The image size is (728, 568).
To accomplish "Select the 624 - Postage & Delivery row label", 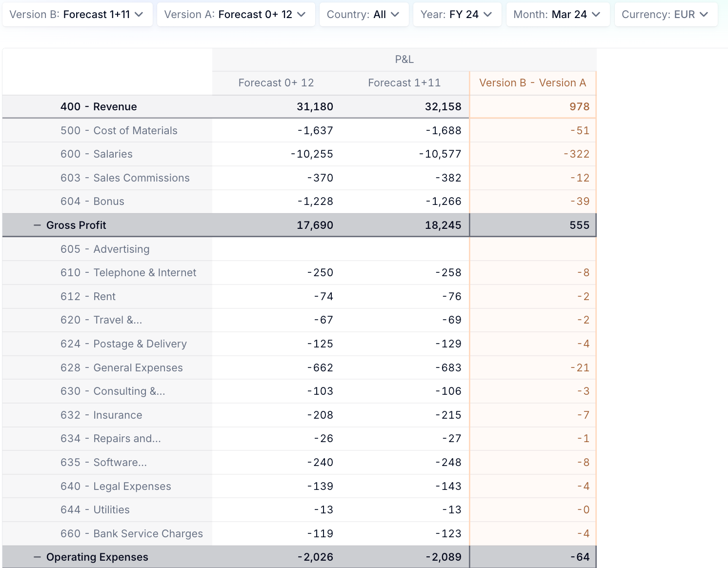I will pyautogui.click(x=123, y=344).
